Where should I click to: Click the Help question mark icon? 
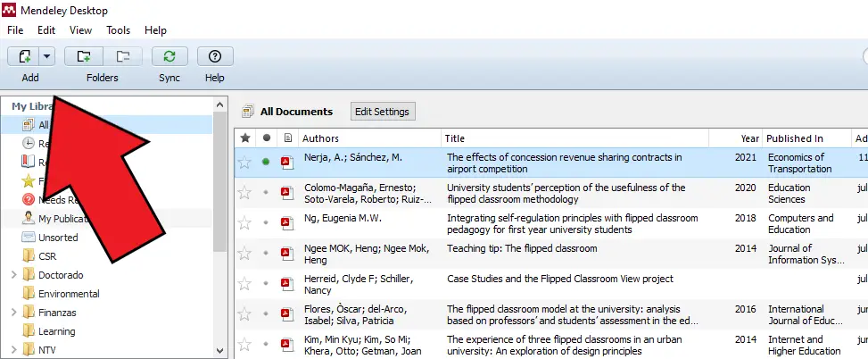pos(215,56)
